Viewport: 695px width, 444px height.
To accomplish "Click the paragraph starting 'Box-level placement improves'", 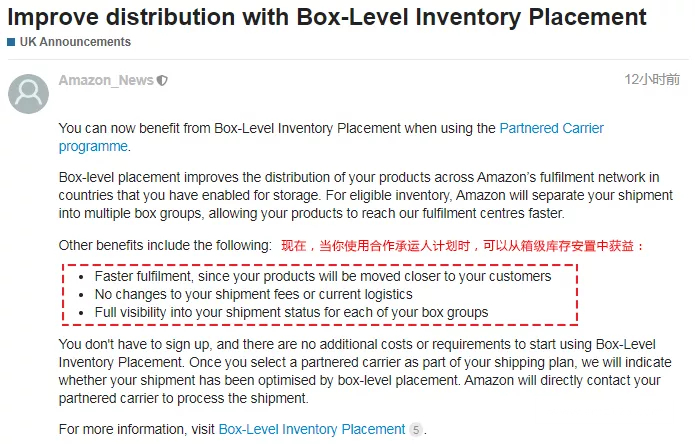I will click(x=366, y=195).
